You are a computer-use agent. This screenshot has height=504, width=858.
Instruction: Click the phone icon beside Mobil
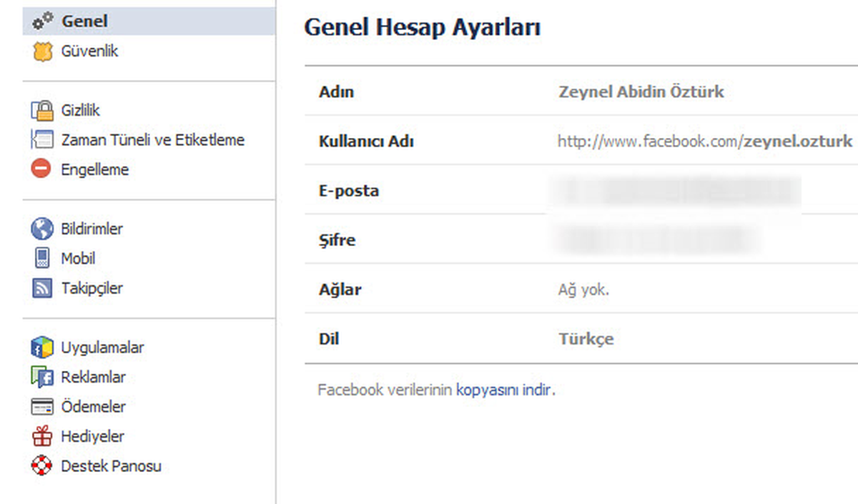click(42, 258)
